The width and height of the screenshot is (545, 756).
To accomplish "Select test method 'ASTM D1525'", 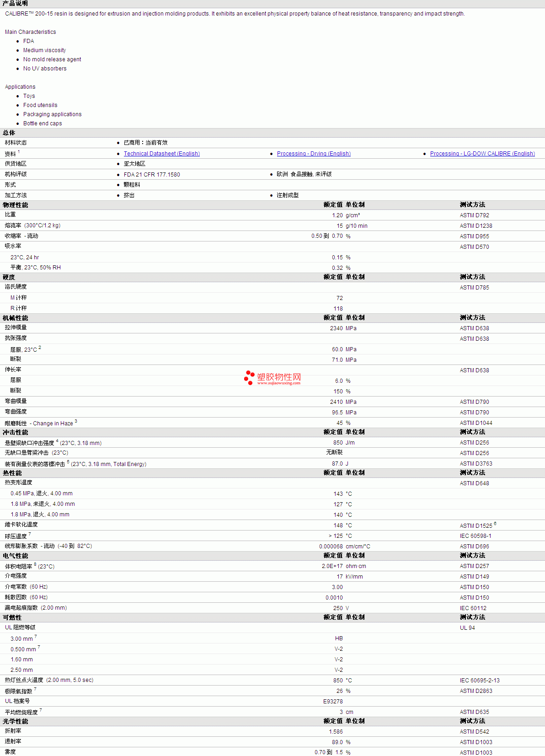I will point(476,526).
